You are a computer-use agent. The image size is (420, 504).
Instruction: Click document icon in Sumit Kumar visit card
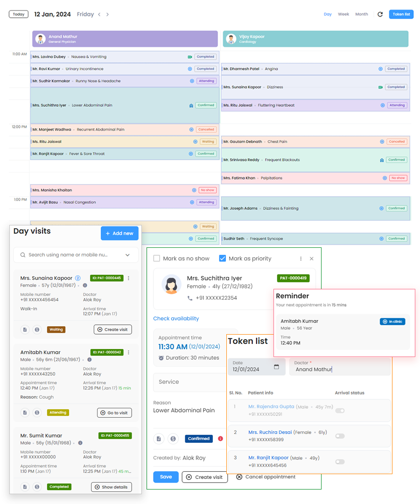pos(25,487)
